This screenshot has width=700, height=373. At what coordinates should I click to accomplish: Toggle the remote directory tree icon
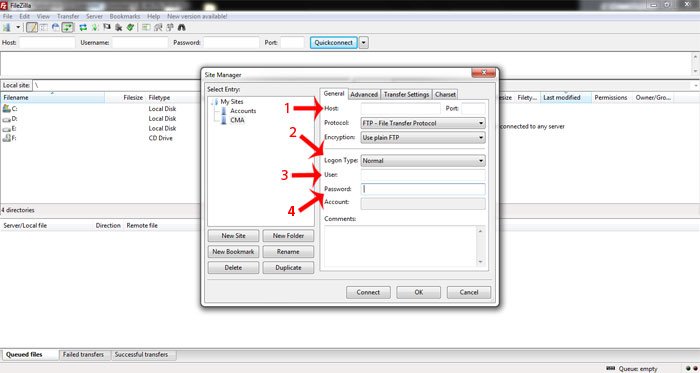tap(55, 28)
